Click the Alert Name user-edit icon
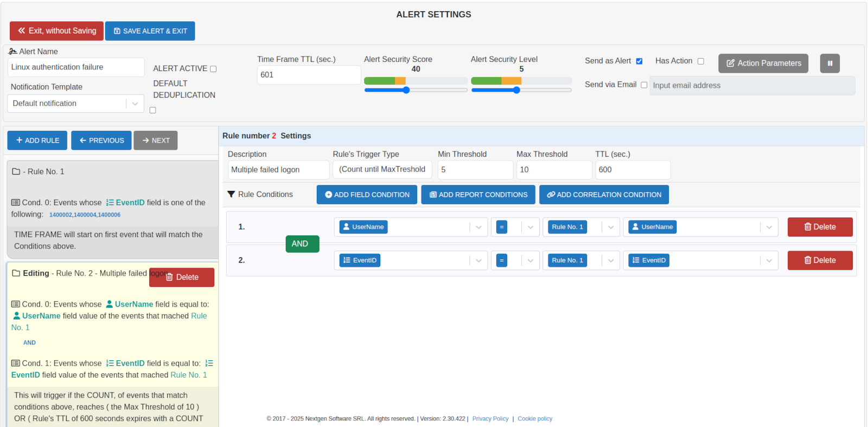 coord(13,52)
